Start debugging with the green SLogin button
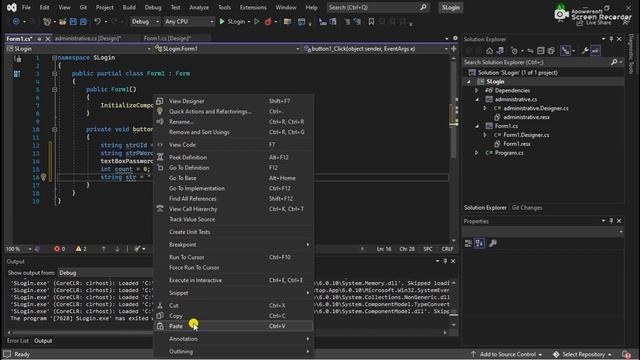640x360 pixels. click(232, 22)
